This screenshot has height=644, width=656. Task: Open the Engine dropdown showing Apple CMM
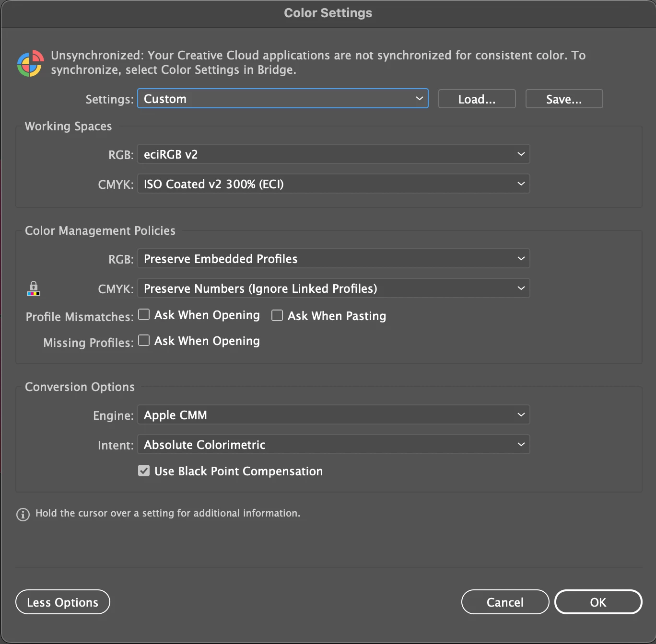click(334, 415)
